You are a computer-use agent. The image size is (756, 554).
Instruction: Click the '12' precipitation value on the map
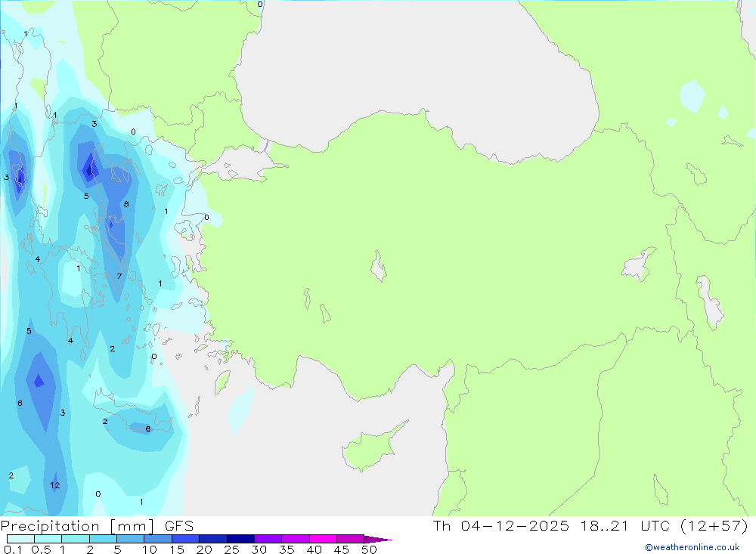pyautogui.click(x=55, y=485)
